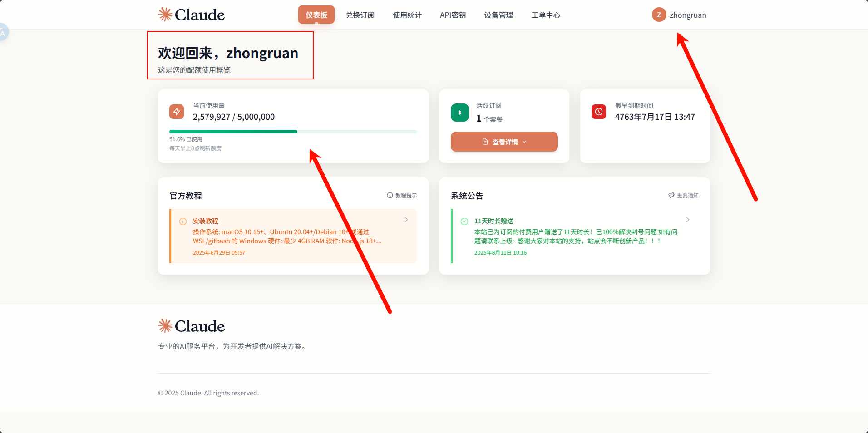Expand the 查看详情 dropdown button
The width and height of the screenshot is (868, 433).
click(x=504, y=142)
